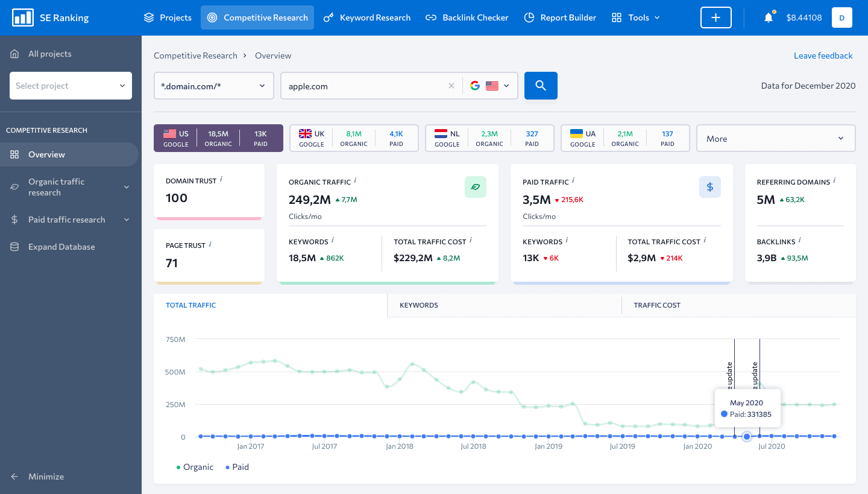Open the More regions dropdown
Image resolution: width=868 pixels, height=494 pixels.
(776, 138)
